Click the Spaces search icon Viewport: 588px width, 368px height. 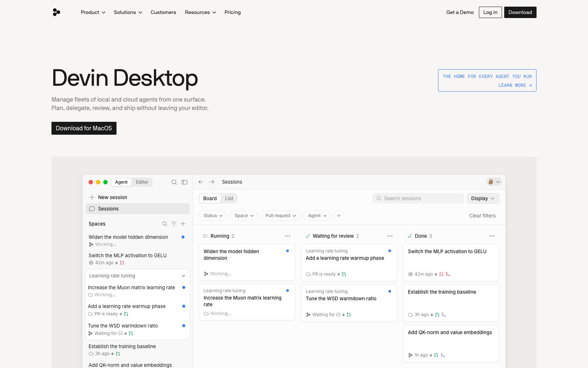coord(165,224)
